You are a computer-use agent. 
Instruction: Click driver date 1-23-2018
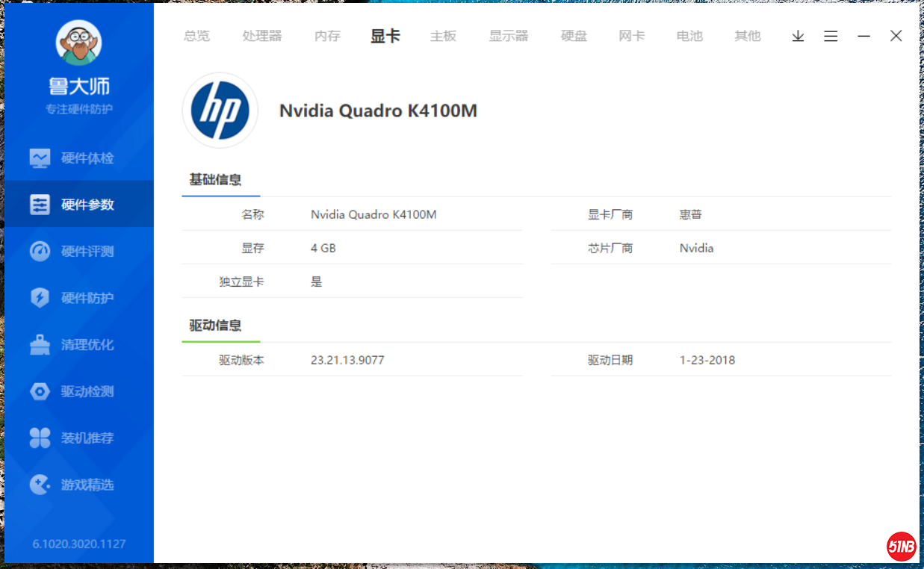point(707,360)
